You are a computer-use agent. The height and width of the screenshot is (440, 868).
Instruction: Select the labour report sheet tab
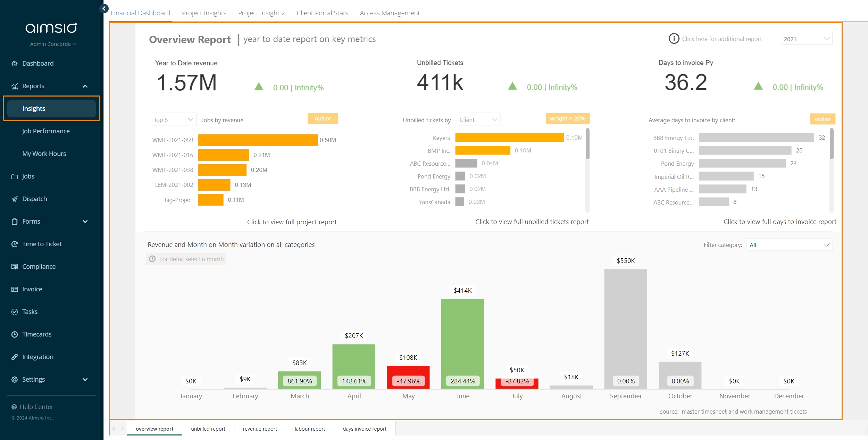(x=310, y=429)
